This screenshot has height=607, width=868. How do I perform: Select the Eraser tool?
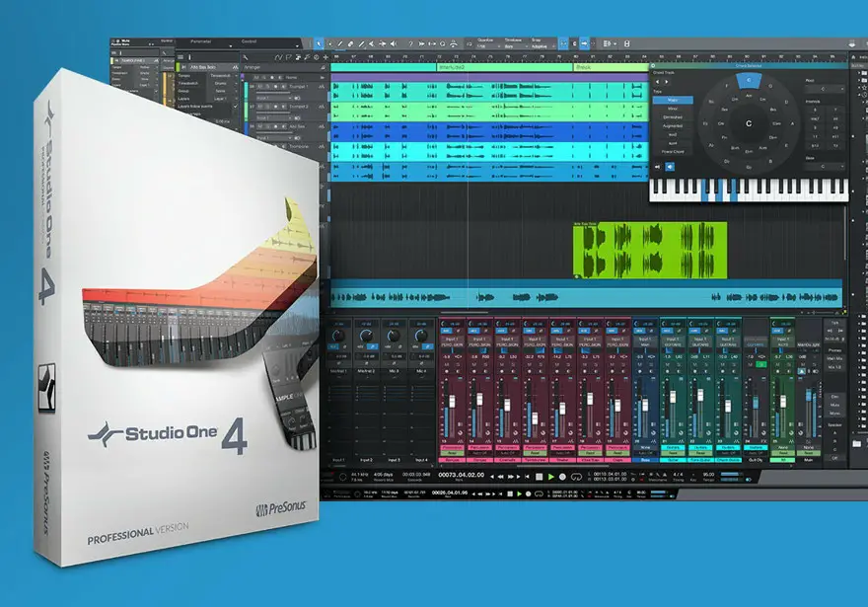click(350, 43)
